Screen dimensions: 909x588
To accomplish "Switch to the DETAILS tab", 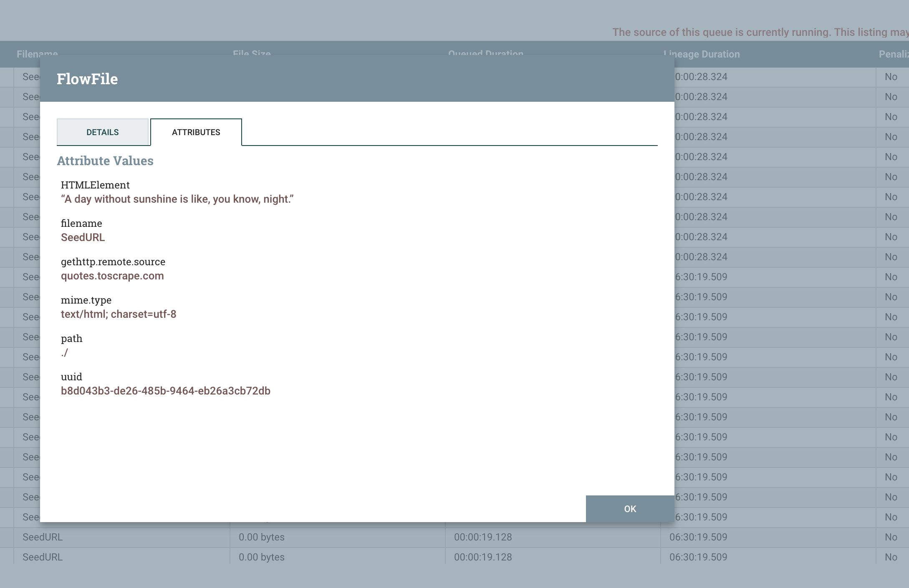I will click(x=102, y=132).
